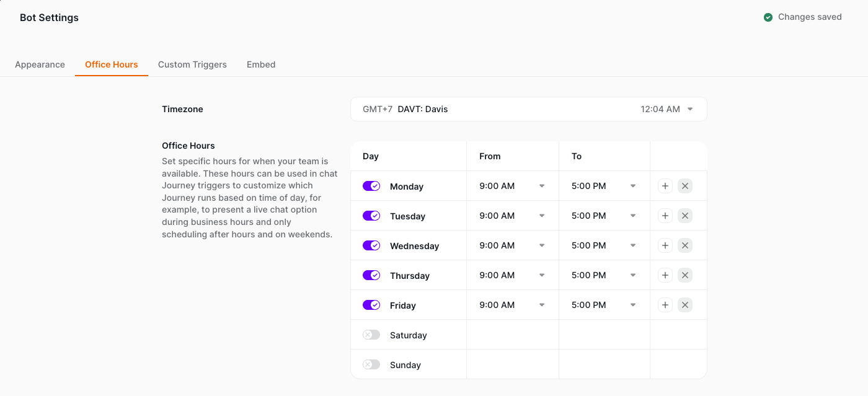Open the Timezone dropdown
Image resolution: width=868 pixels, height=396 pixels.
click(x=528, y=109)
